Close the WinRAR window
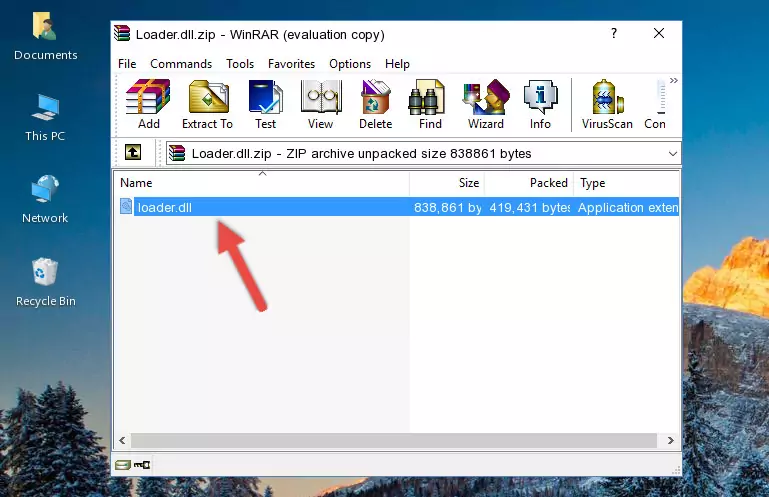This screenshot has height=497, width=769. pos(659,33)
